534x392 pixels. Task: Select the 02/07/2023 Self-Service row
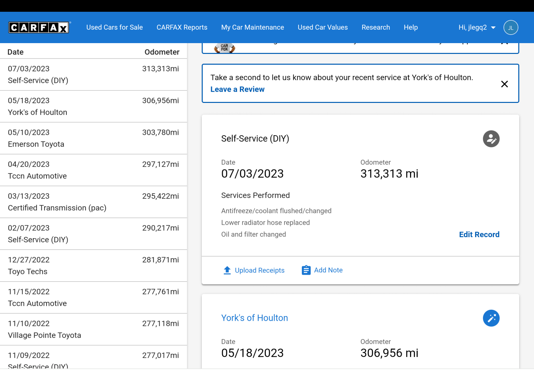pos(94,234)
